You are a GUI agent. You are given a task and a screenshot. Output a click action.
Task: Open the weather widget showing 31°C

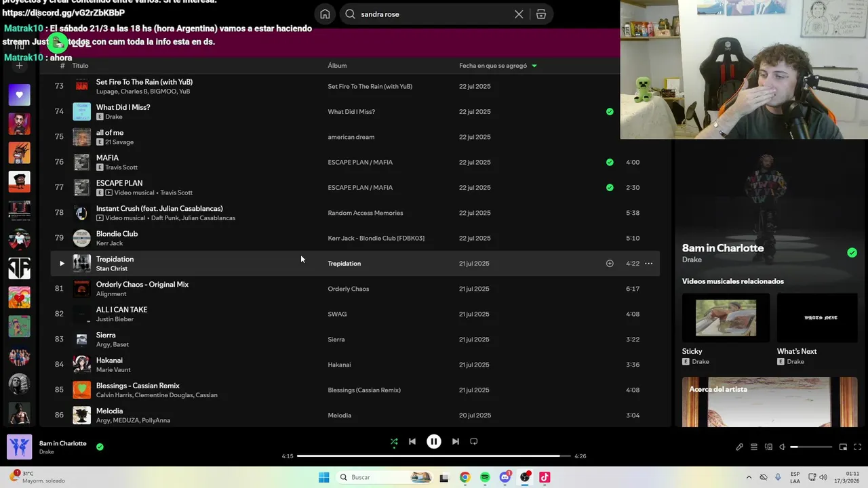tap(37, 477)
